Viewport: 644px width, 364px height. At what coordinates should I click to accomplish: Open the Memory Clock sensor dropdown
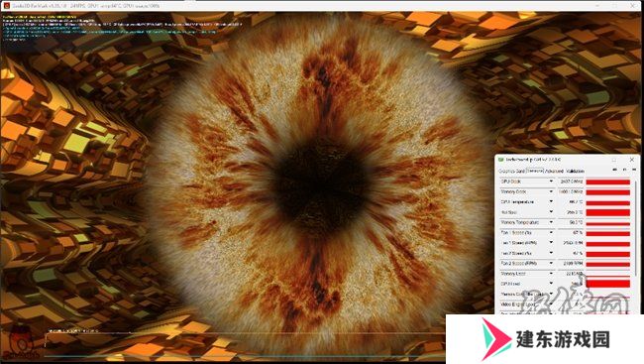551,191
